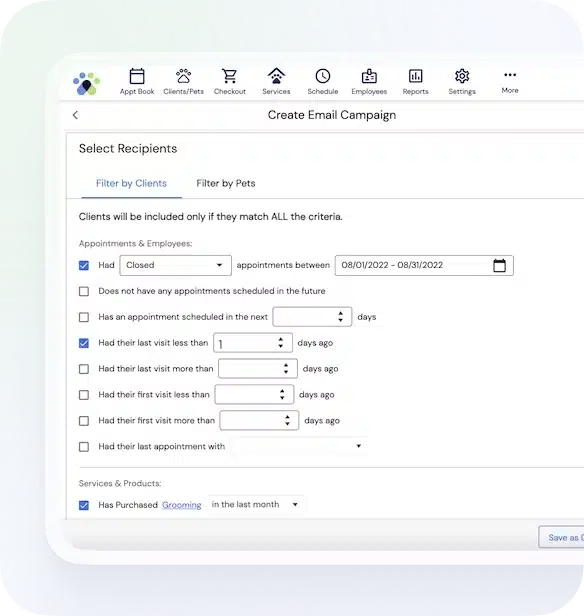Open the in the last month dropdown
This screenshot has height=616, width=584.
[x=255, y=504]
